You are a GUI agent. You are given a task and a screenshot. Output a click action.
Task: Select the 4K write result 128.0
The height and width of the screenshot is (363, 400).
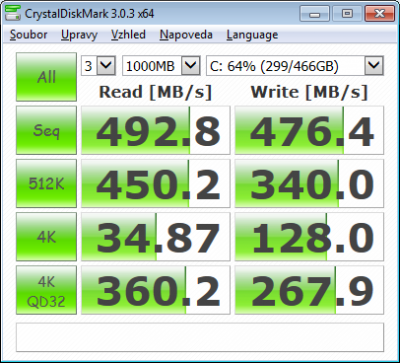point(309,237)
